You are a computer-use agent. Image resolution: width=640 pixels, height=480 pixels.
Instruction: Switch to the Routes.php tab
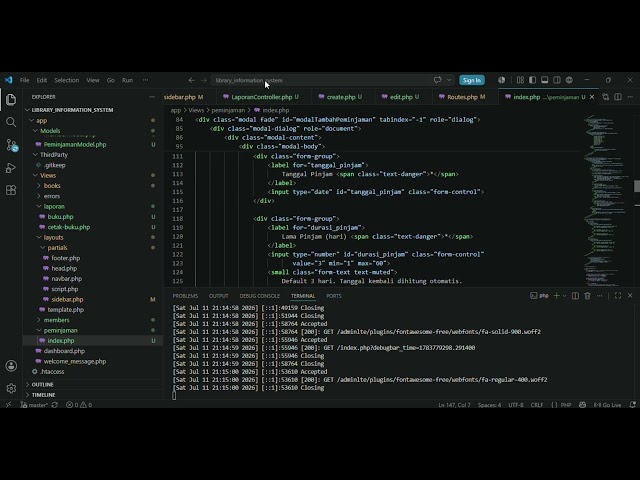pyautogui.click(x=462, y=97)
